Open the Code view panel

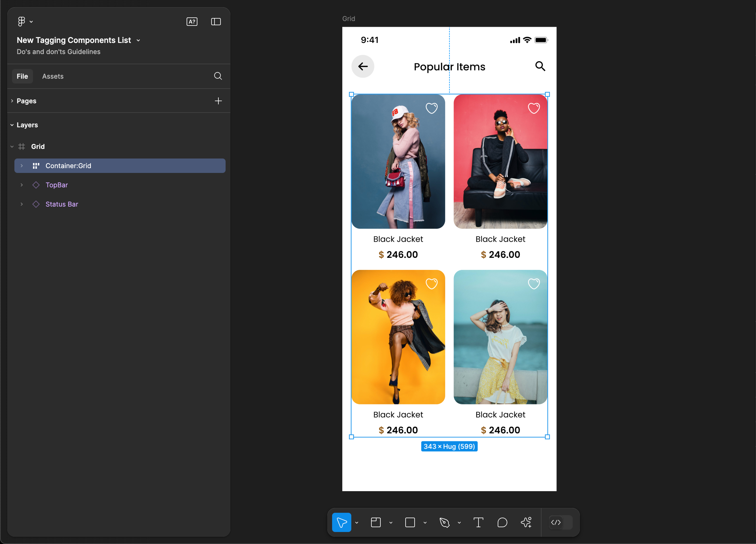point(556,522)
